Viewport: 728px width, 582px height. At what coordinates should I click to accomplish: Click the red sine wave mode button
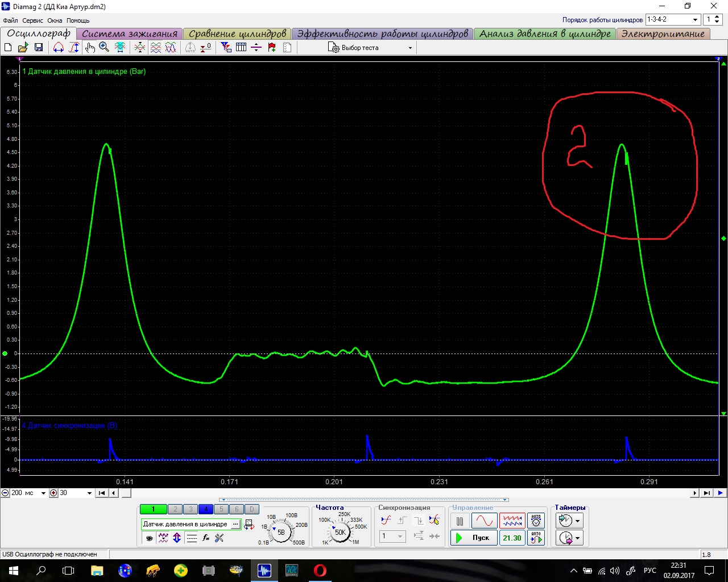pos(484,521)
